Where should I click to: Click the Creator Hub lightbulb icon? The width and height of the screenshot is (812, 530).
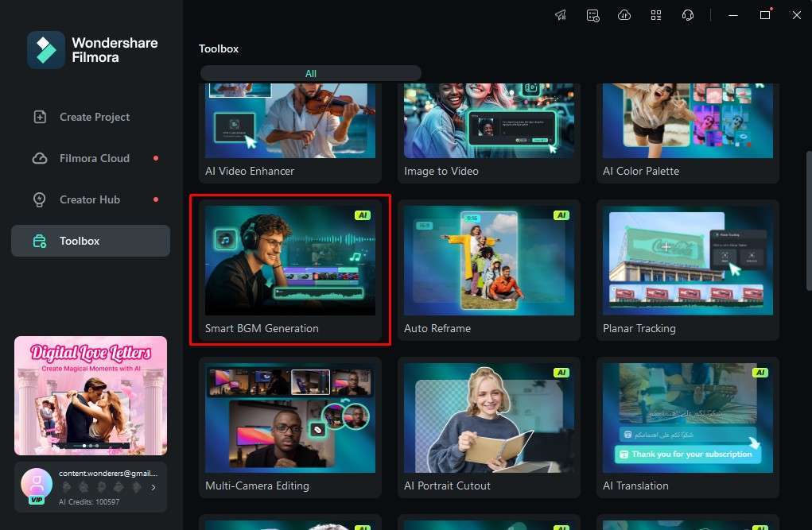39,199
